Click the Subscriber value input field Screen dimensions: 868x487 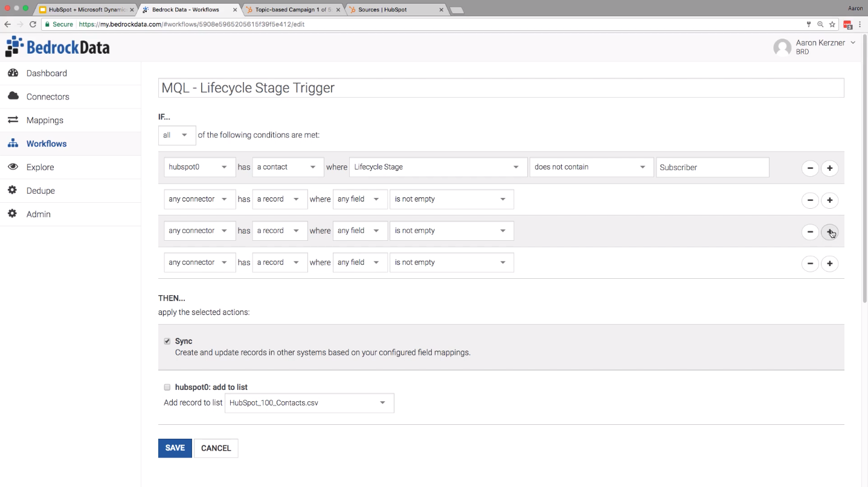point(713,167)
